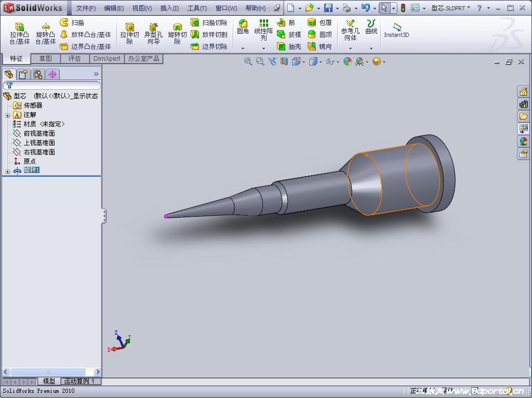Click the Edit Appearance color sphere icon

(x=348, y=61)
